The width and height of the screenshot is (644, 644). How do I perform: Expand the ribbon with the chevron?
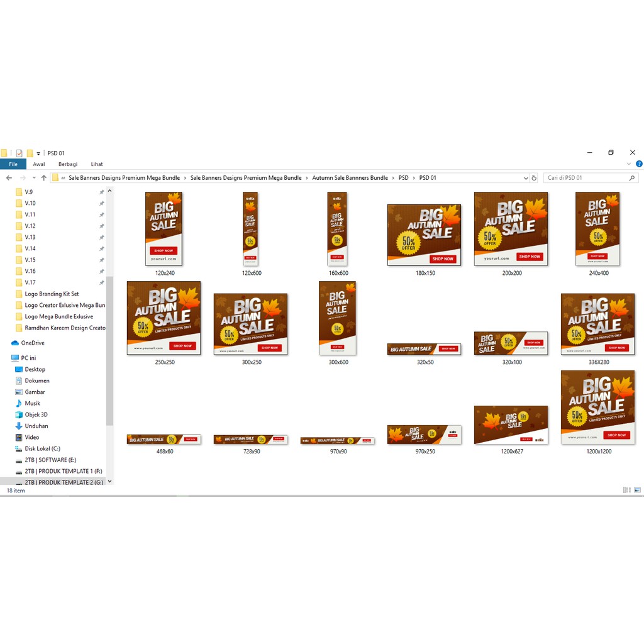tap(629, 164)
